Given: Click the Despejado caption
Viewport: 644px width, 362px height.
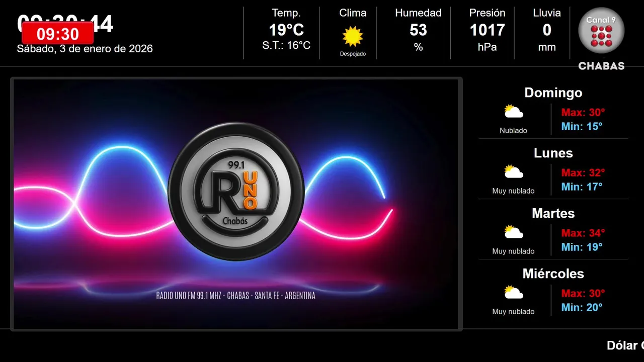Looking at the screenshot, I should [x=353, y=54].
